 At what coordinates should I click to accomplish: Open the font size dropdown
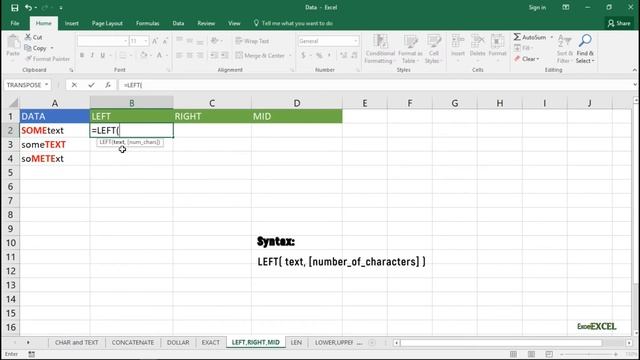[145, 41]
